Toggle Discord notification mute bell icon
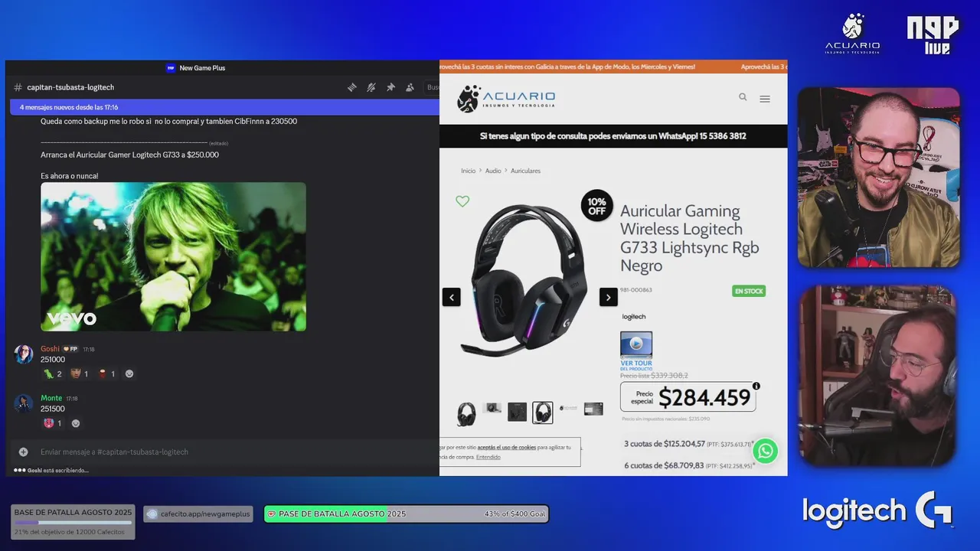980x551 pixels. pos(371,87)
